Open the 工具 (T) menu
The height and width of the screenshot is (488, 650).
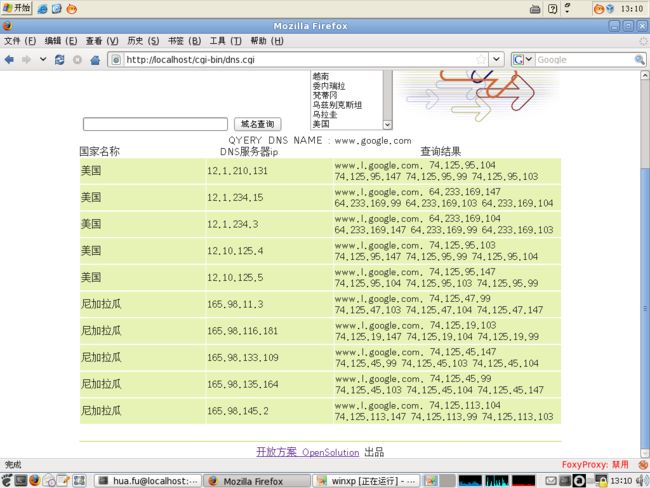[x=226, y=41]
